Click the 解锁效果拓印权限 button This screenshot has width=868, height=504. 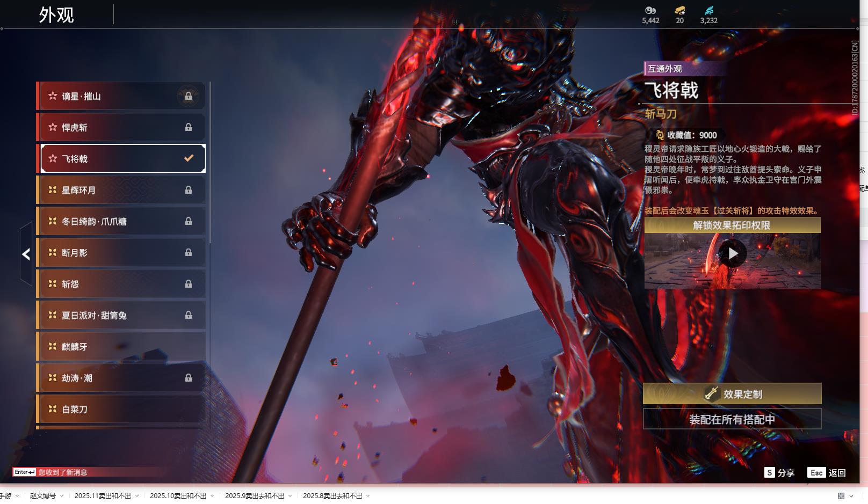click(732, 225)
